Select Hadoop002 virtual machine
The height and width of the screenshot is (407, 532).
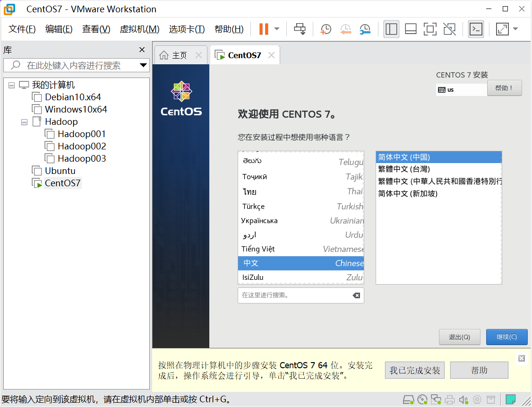81,147
